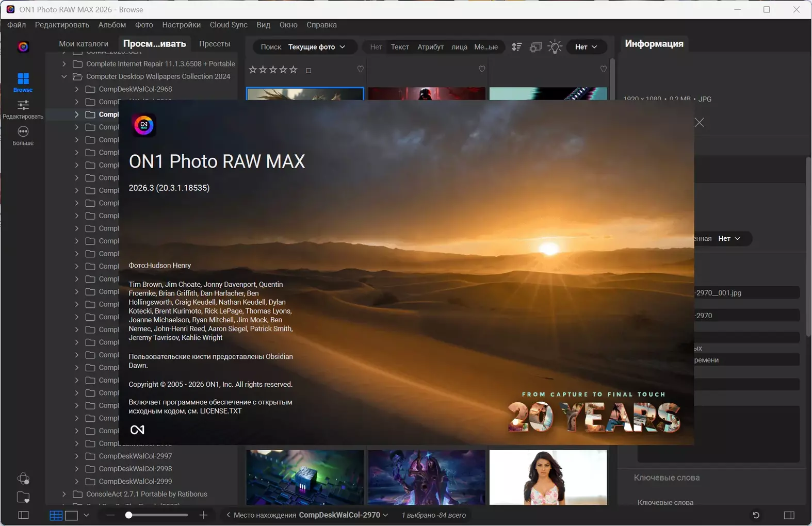Viewport: 812px width, 526px height.
Task: Toggle the right panel visibility icon
Action: pos(789,515)
